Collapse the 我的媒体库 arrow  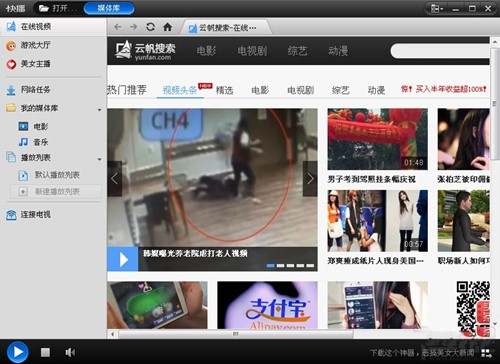point(99,110)
